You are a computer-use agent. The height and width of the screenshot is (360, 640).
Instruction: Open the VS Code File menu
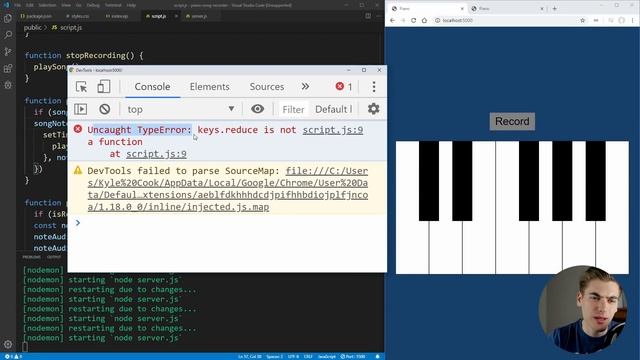(x=18, y=5)
